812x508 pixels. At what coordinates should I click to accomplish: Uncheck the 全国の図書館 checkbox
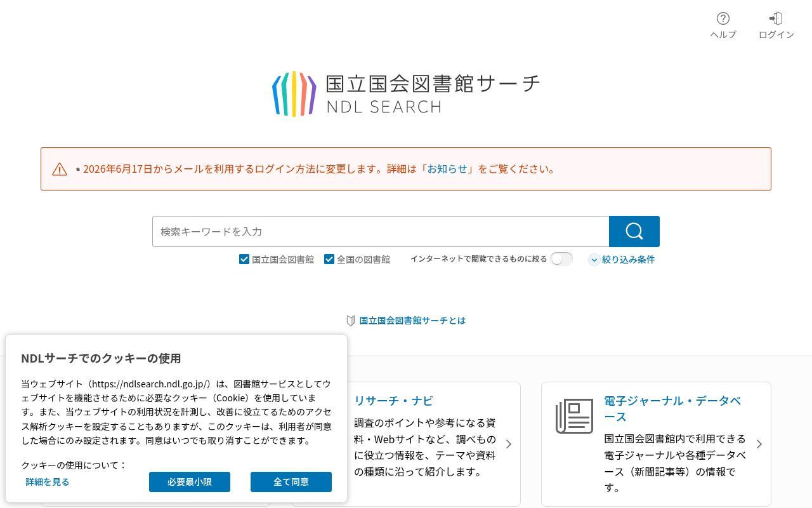coord(329,259)
